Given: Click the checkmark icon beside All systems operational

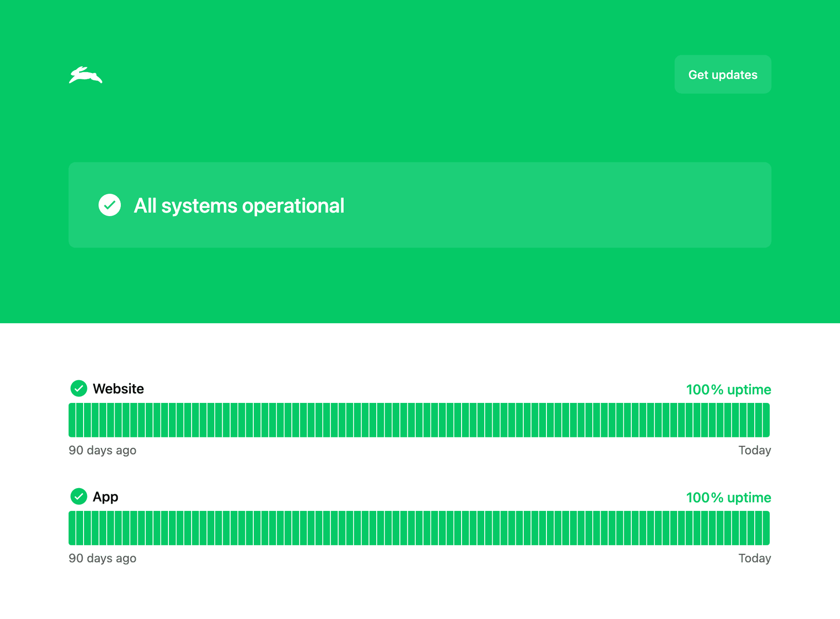Looking at the screenshot, I should click(x=110, y=205).
